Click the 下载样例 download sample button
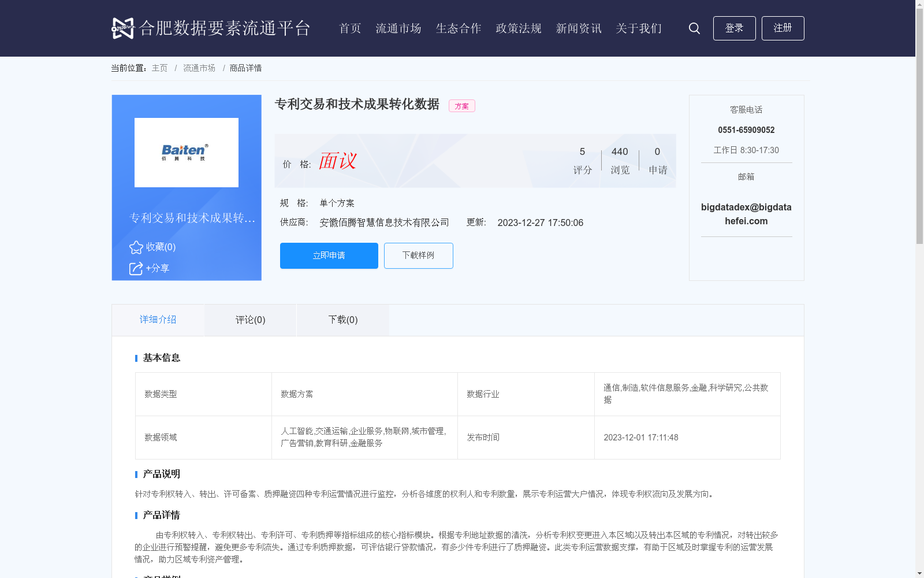924x578 pixels. tap(419, 255)
